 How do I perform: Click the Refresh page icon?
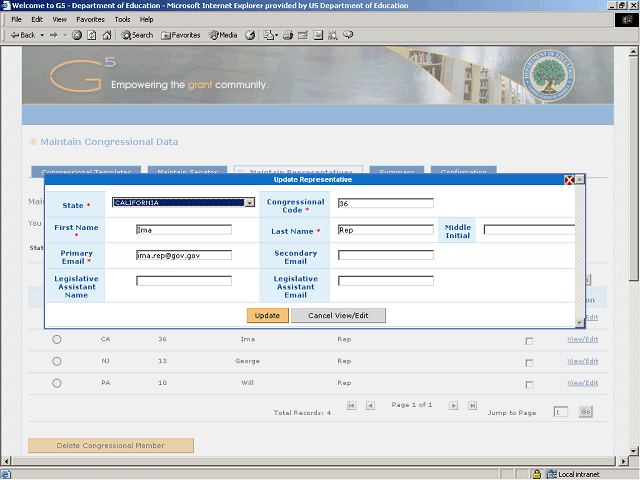click(x=92, y=35)
